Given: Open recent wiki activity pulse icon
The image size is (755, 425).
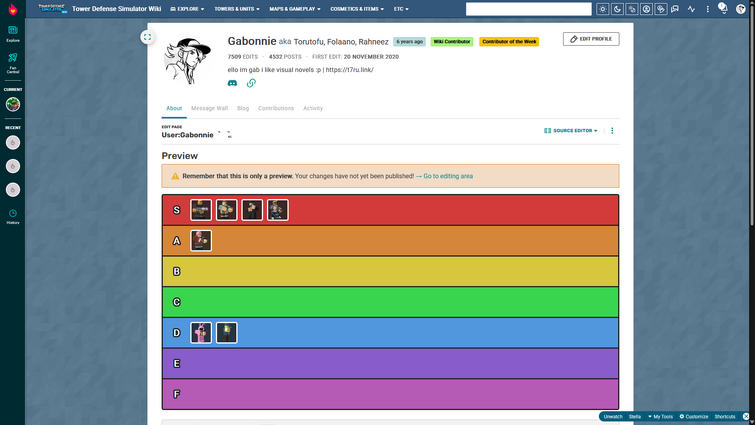Looking at the screenshot, I should pos(691,9).
